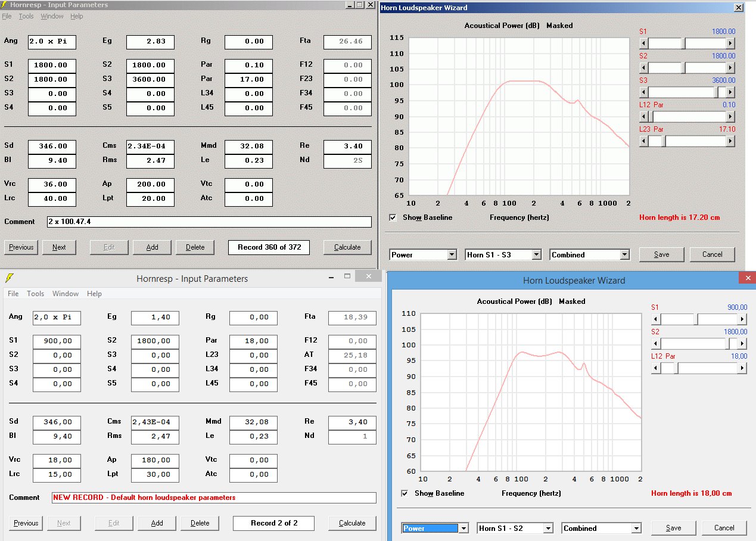Click the S3 field showing 3600.00
The image size is (756, 541).
(x=151, y=79)
